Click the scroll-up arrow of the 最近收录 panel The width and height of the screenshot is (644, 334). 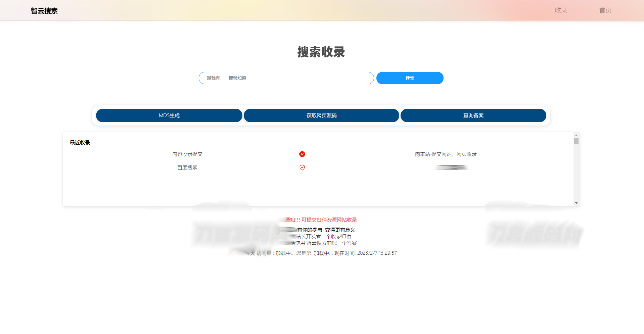tap(576, 135)
